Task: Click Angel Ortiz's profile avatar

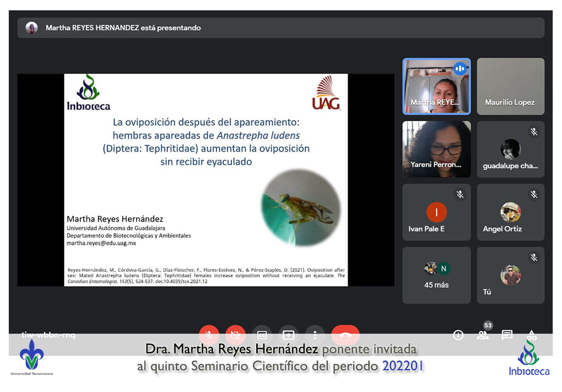Action: pos(510,212)
